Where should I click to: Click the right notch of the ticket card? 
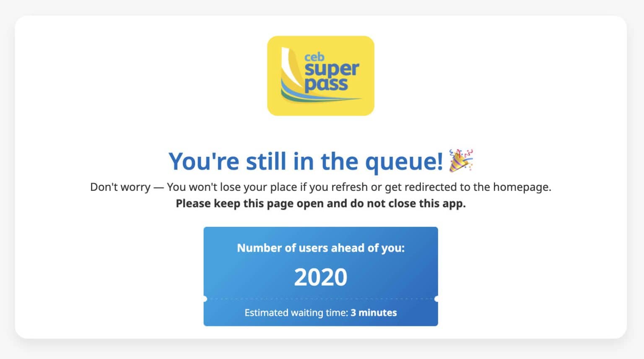(x=436, y=299)
